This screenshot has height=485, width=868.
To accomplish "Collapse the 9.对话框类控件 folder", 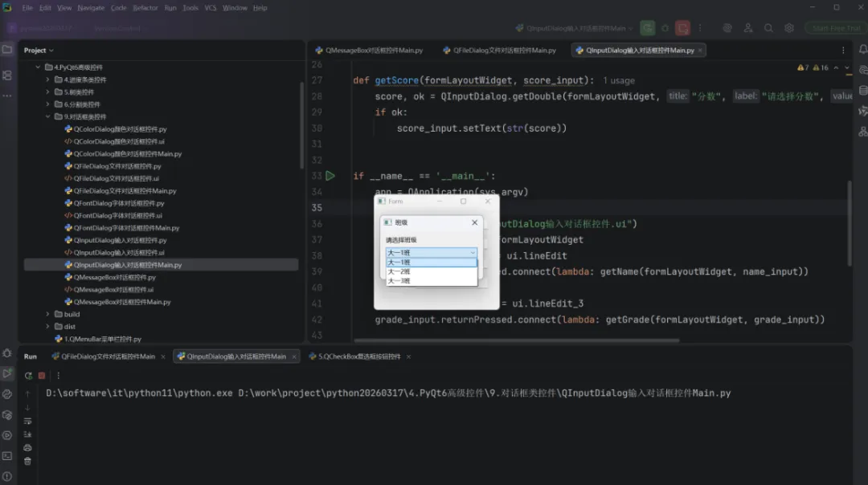I will [47, 116].
